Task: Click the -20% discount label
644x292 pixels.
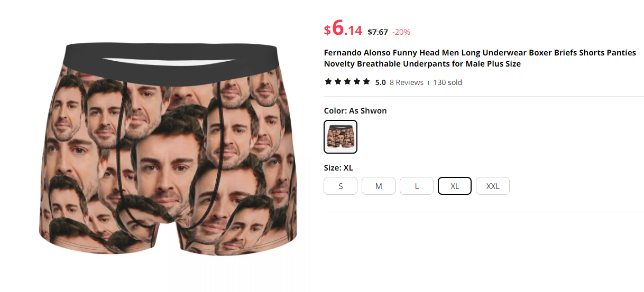Action: (401, 32)
